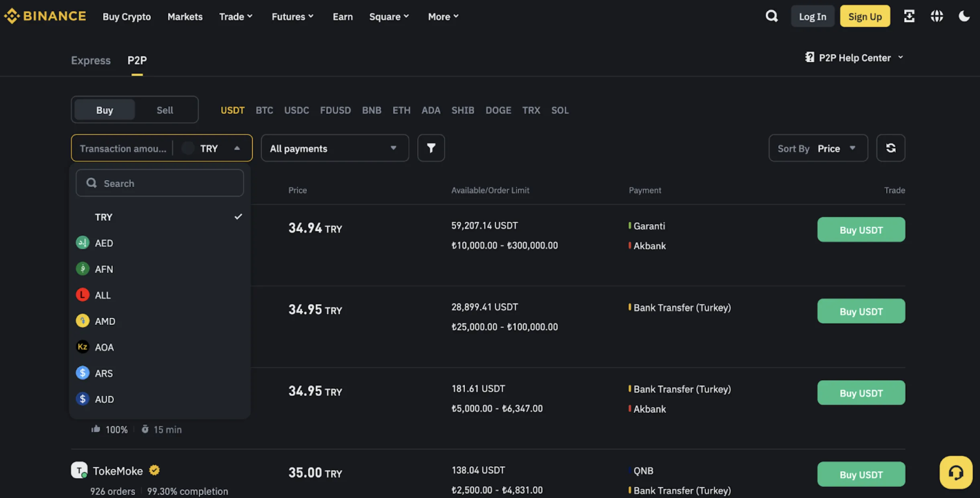This screenshot has height=498, width=980.
Task: Expand the P2P Help Center dropdown
Action: [901, 57]
